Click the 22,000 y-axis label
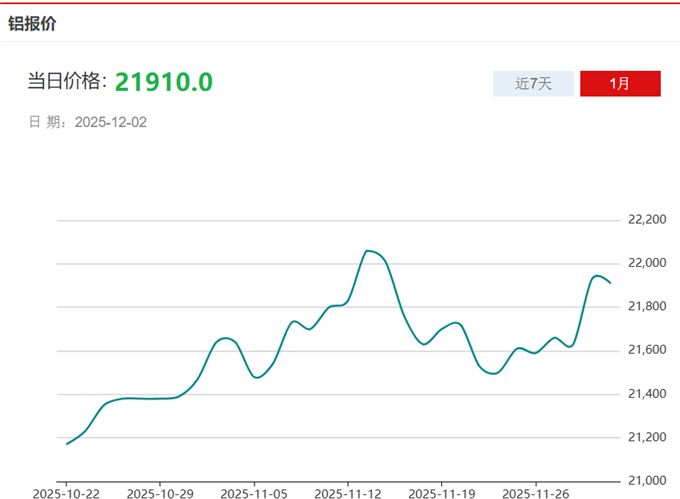The image size is (680, 499). (646, 263)
